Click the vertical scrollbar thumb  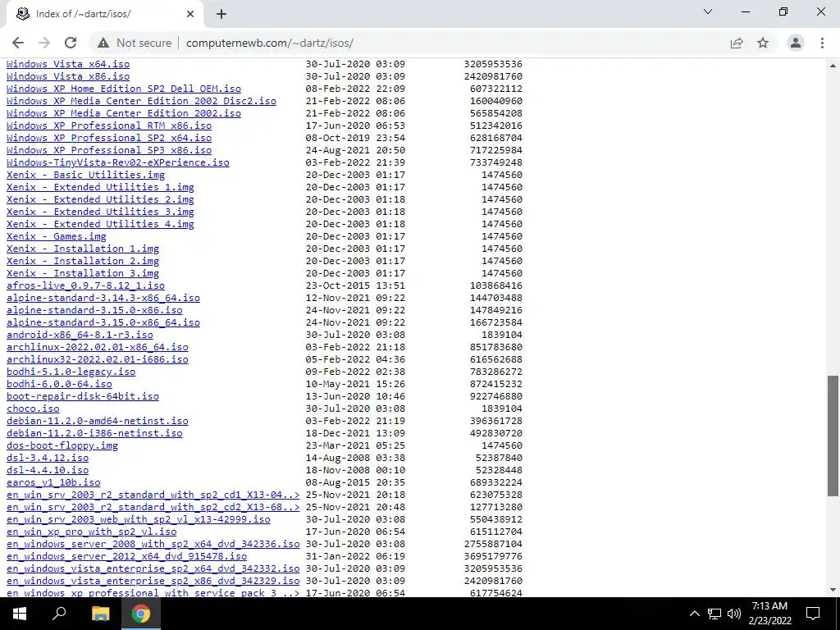[833, 436]
